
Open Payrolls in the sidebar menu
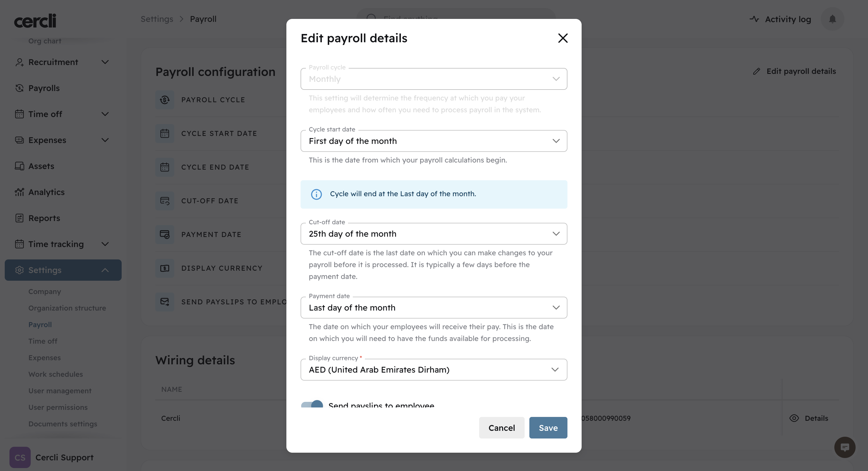(x=44, y=88)
